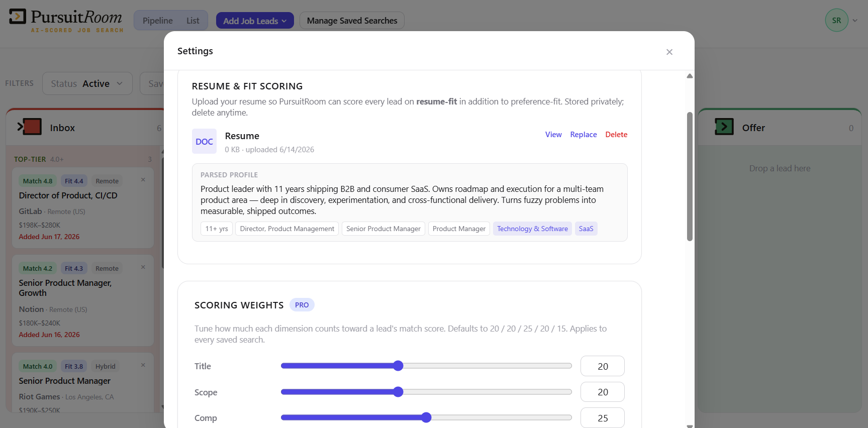Click the PRO badge next to Scoring Weights
This screenshot has width=868, height=428.
(x=302, y=305)
